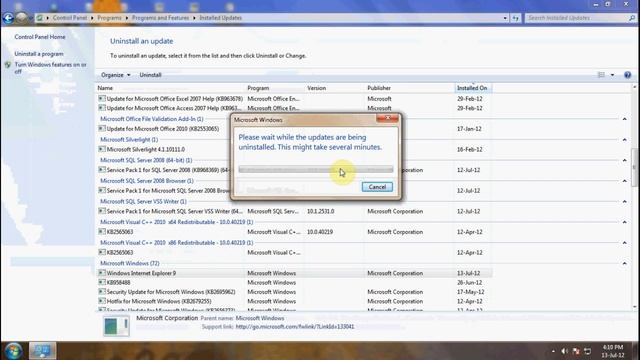Click the network tray icon
This screenshot has height=360, width=640.
point(587,351)
